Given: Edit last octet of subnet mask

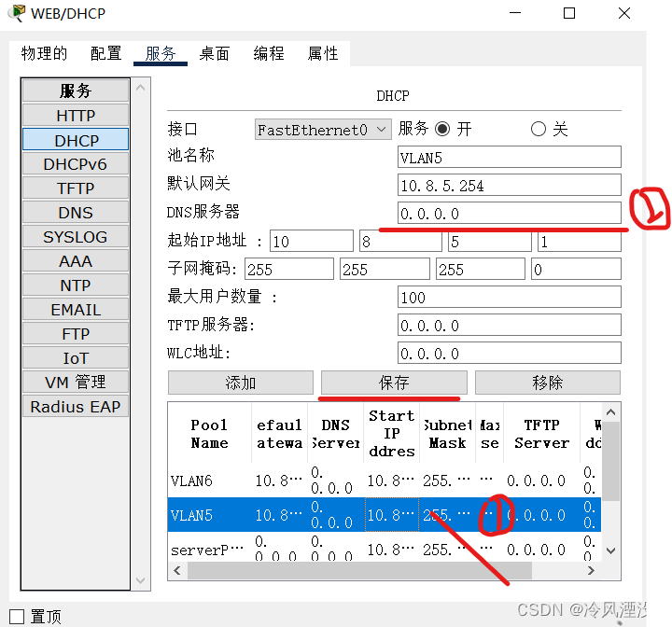Looking at the screenshot, I should (576, 269).
